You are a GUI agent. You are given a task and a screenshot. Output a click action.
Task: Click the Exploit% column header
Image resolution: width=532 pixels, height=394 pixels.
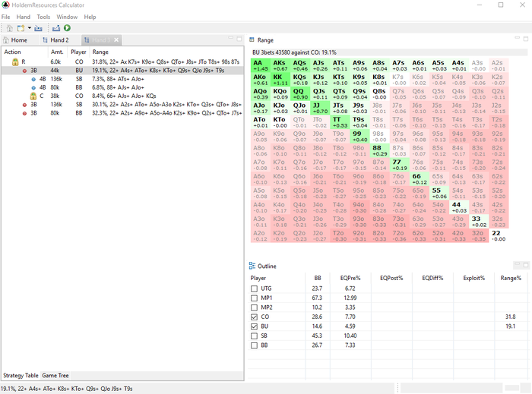point(473,278)
